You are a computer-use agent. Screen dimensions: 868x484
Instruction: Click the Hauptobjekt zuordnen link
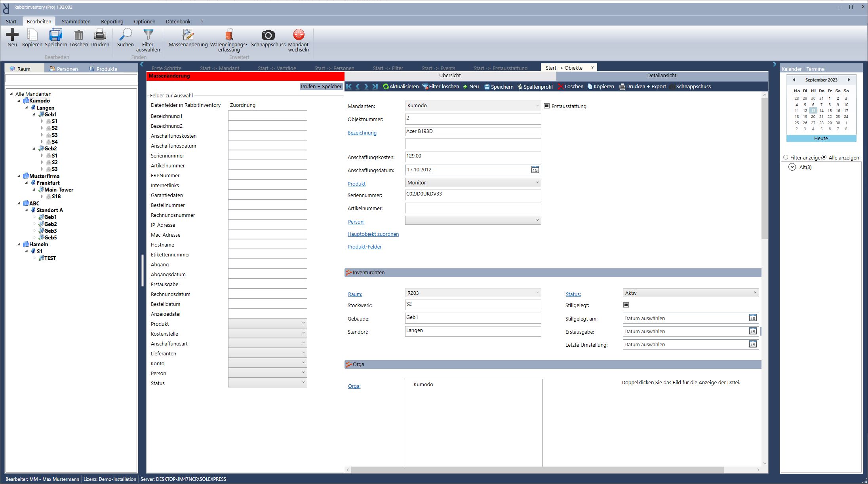pyautogui.click(x=373, y=234)
